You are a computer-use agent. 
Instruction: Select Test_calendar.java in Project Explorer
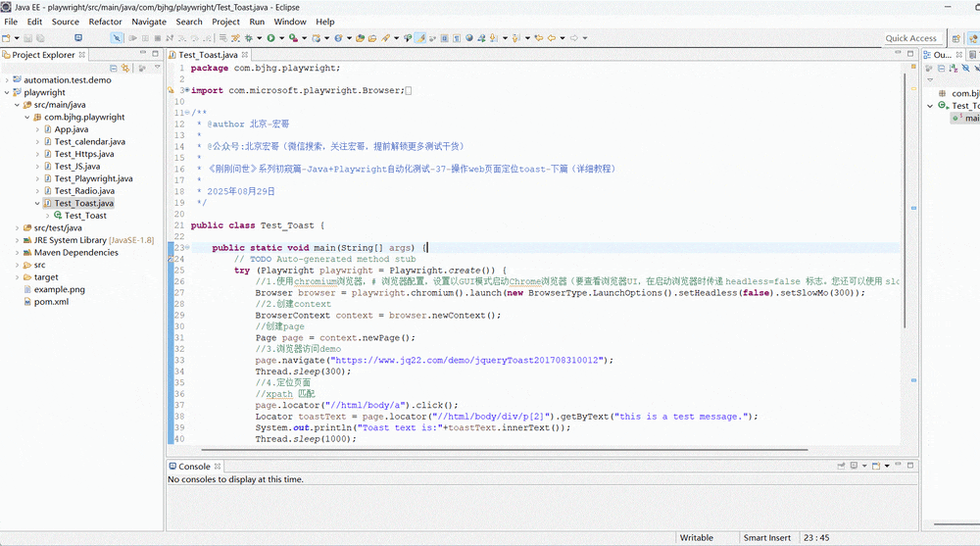89,142
